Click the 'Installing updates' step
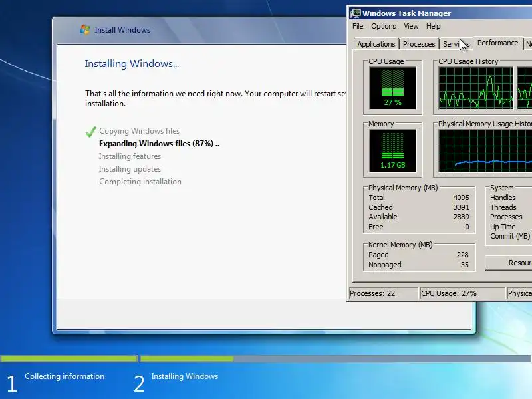The width and height of the screenshot is (532, 399). coord(130,169)
